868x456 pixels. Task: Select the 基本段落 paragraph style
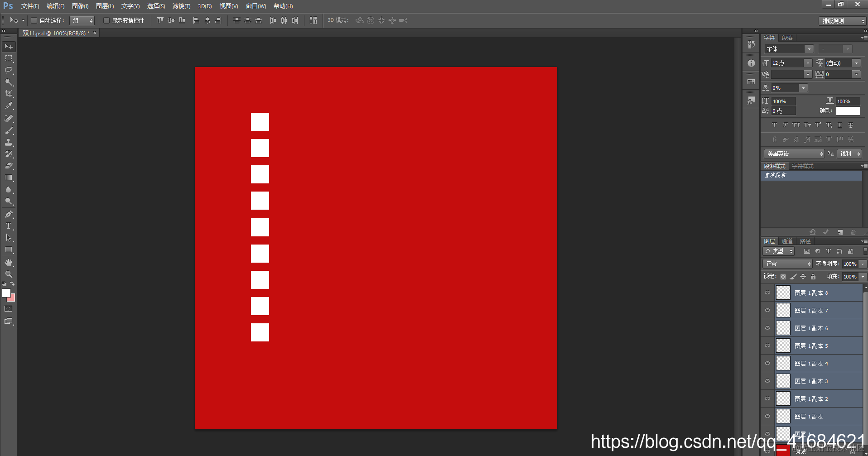coord(811,176)
